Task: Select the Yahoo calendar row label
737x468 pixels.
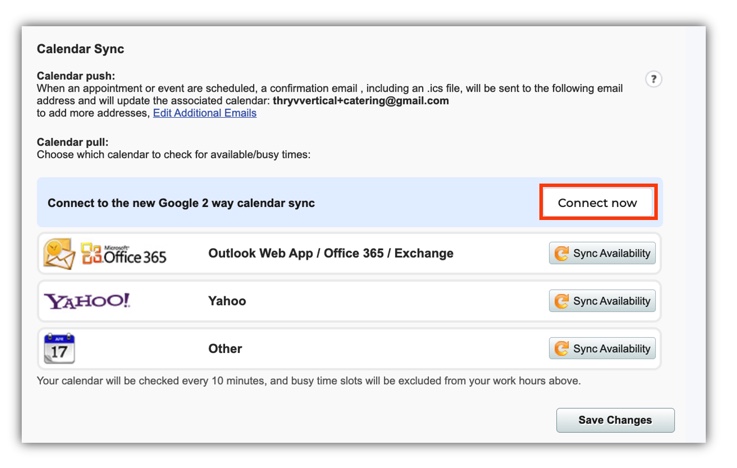Action: click(x=227, y=301)
